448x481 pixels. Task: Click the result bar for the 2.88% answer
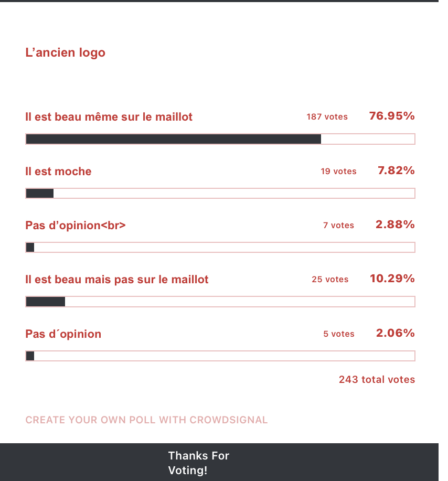point(220,248)
